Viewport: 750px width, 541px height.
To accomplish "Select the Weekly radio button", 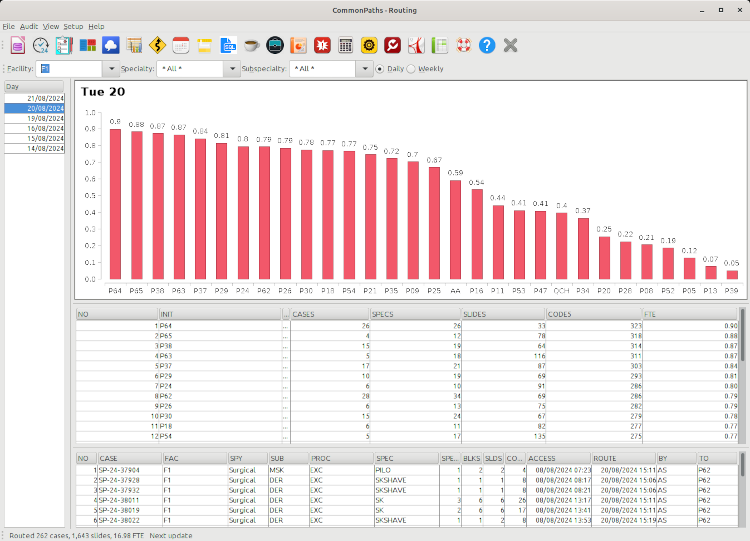I will point(411,69).
